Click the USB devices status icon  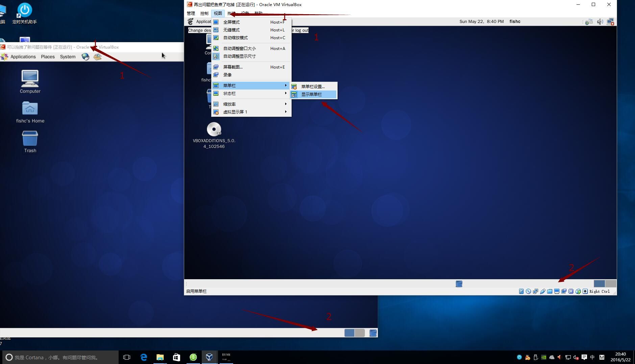tap(542, 291)
